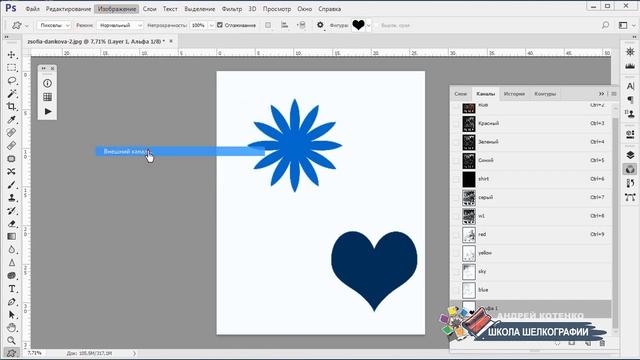Toggle visibility of the w1 channel

tap(456, 216)
